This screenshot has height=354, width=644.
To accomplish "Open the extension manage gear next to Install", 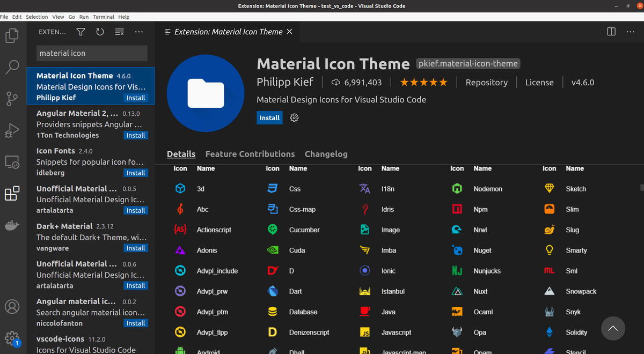I will pyautogui.click(x=294, y=117).
